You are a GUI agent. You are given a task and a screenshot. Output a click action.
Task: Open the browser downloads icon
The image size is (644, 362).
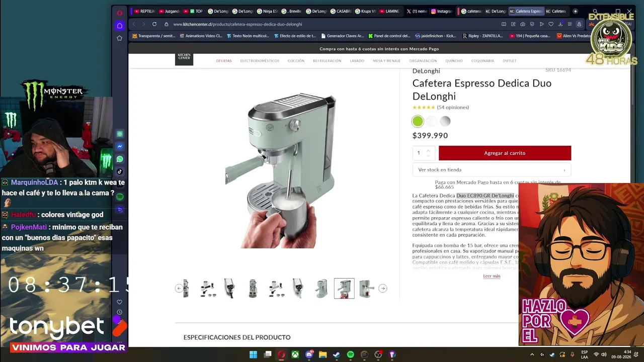click(x=560, y=24)
